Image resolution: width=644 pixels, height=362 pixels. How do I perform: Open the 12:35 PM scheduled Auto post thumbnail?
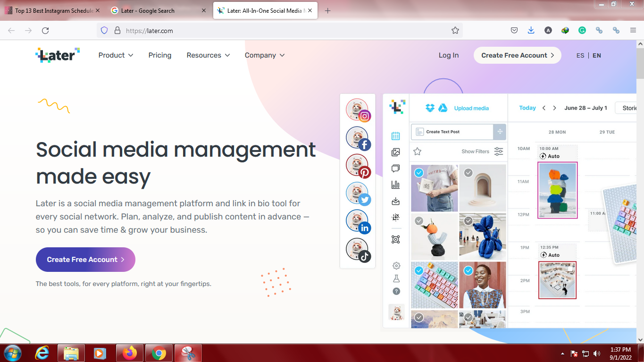click(x=557, y=280)
